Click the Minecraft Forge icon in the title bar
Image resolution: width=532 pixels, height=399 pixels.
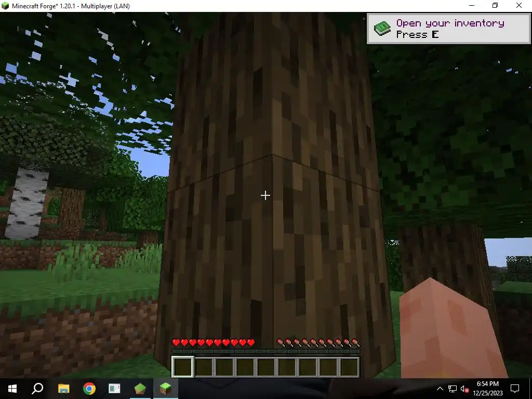(x=5, y=6)
